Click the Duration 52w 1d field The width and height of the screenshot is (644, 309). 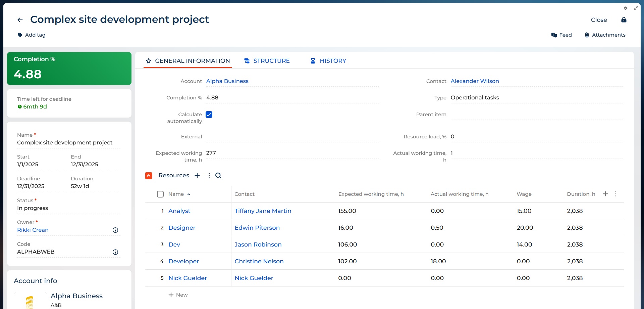click(x=96, y=186)
